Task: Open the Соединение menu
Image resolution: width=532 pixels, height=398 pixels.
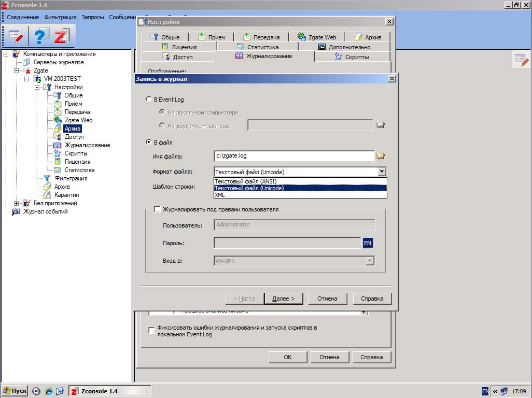Action: (x=23, y=17)
